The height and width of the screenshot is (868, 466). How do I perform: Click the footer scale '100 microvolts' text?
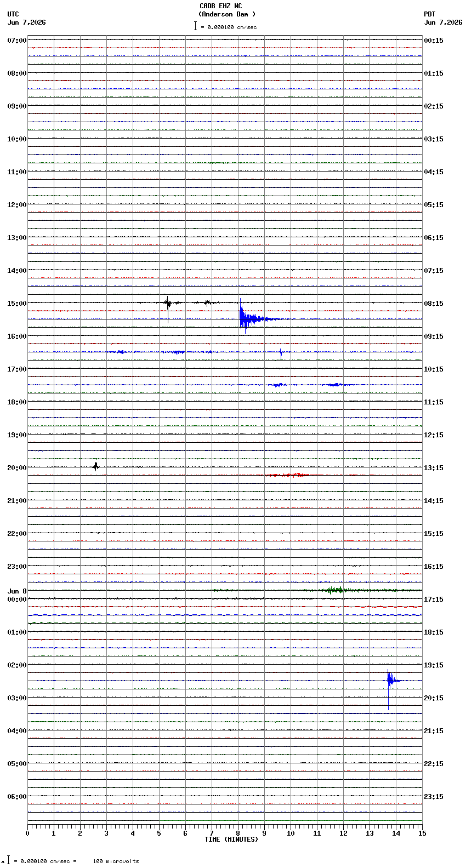coord(116,861)
